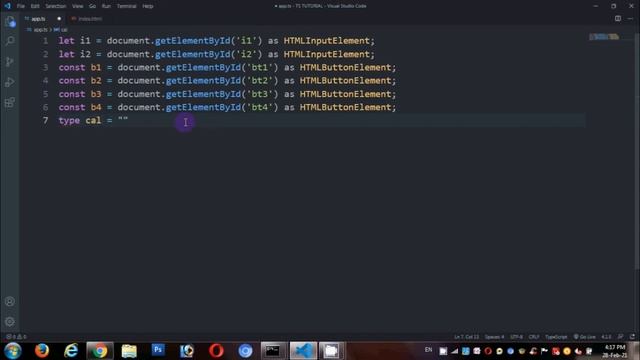Change file encoding via UTF-8
Screen dimensions: 640x360
point(517,337)
